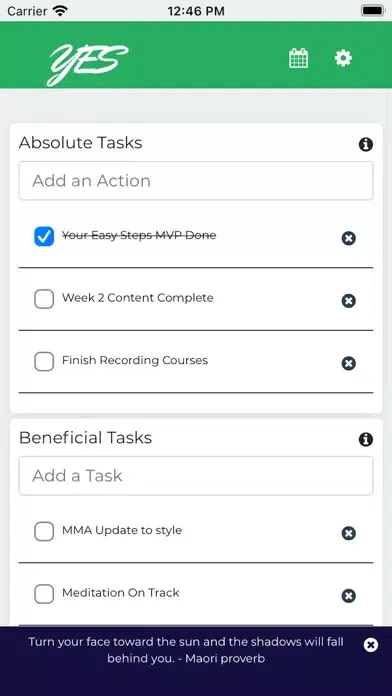Viewport: 392px width, 696px height.
Task: Remove the Week 2 Content Complete task
Action: [x=348, y=301]
